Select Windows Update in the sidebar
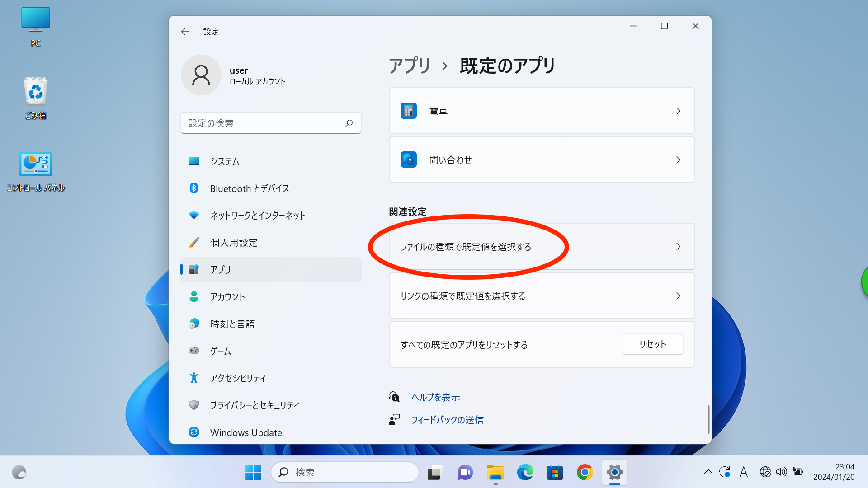The width and height of the screenshot is (868, 488). click(245, 432)
